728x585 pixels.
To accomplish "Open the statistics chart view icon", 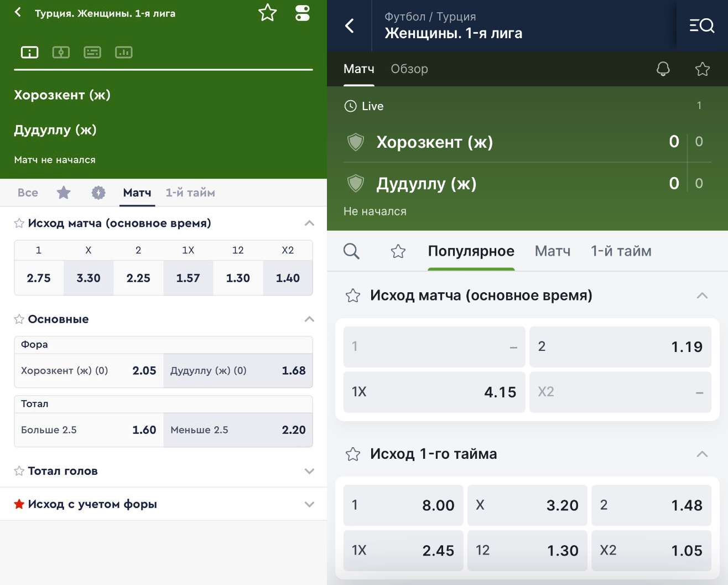I will [x=123, y=53].
